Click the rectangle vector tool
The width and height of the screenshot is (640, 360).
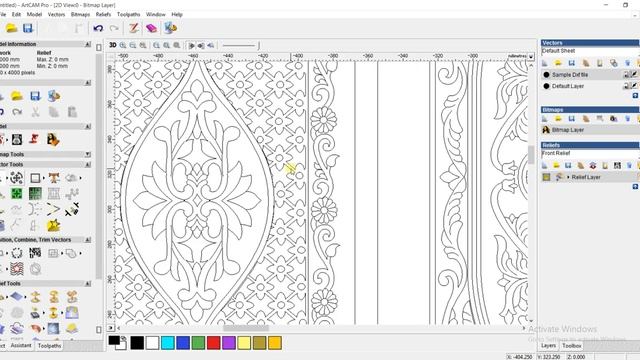[35, 178]
